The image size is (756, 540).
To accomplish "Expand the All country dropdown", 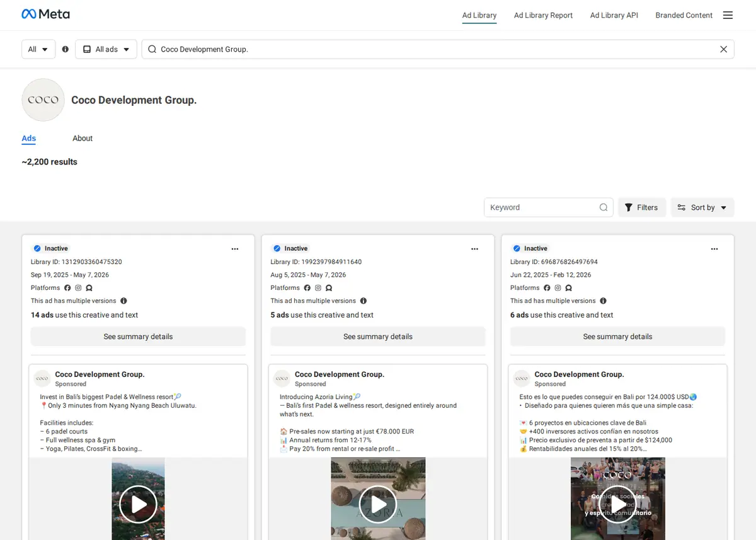I will [38, 49].
